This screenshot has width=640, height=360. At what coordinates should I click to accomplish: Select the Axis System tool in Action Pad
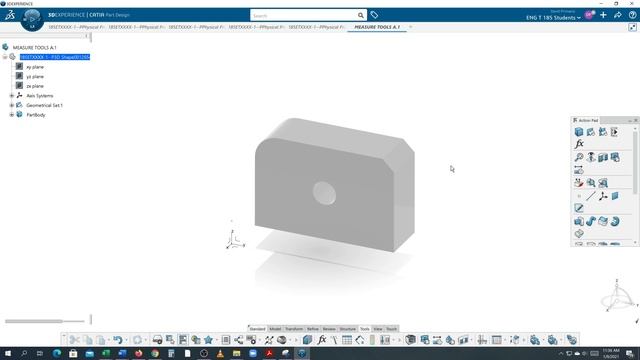pyautogui.click(x=603, y=196)
